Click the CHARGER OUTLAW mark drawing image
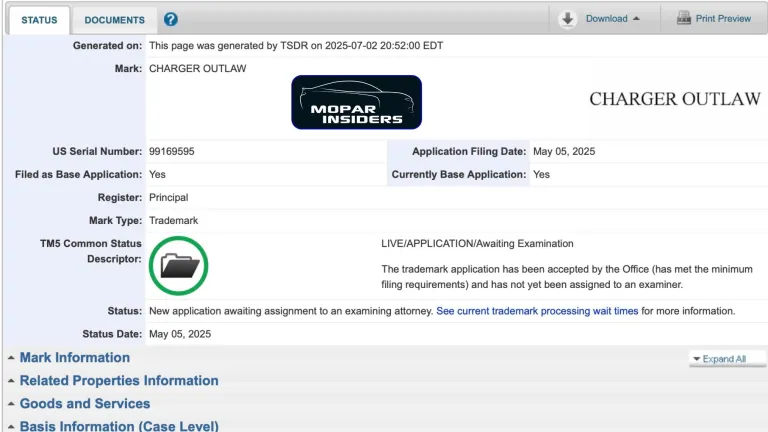Image resolution: width=768 pixels, height=432 pixels. [x=674, y=99]
